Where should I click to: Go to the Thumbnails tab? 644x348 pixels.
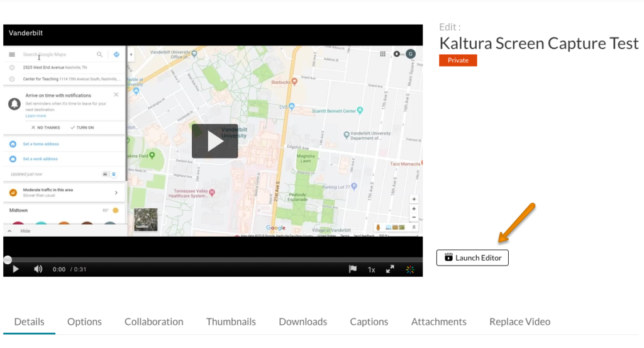coord(231,322)
